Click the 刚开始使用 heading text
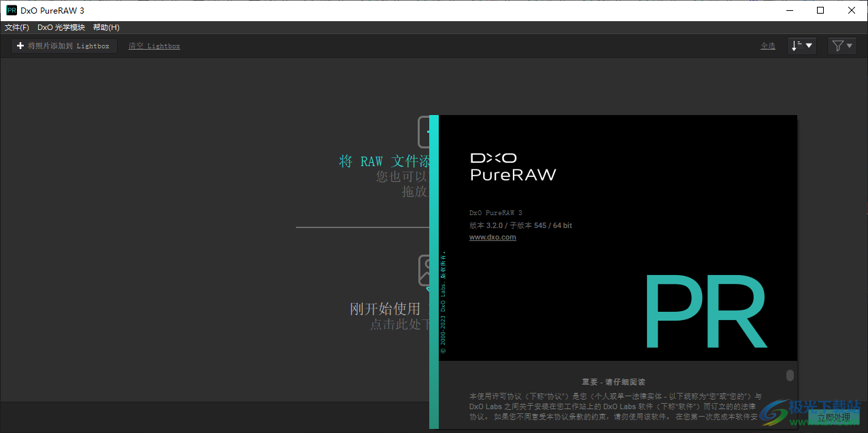Viewport: 868px width, 433px height. pos(385,309)
